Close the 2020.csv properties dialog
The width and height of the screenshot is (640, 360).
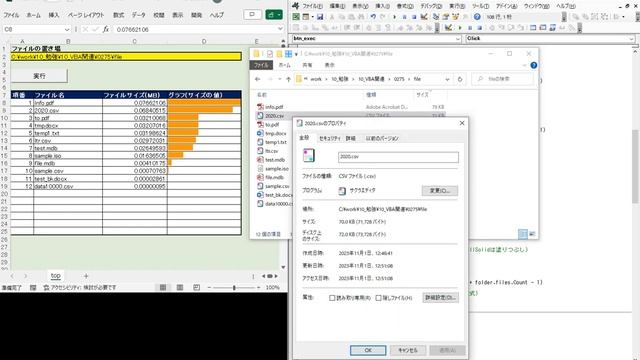pos(462,123)
